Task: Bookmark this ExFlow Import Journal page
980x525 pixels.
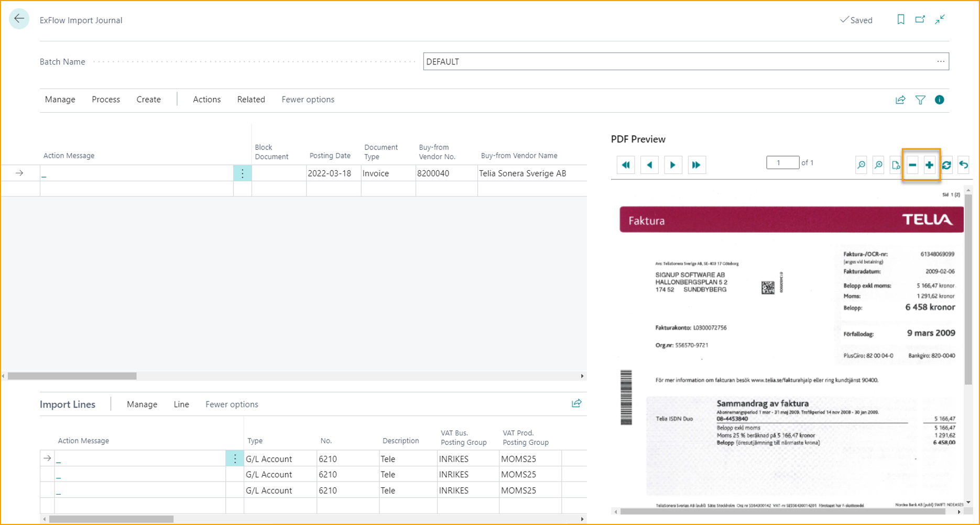Action: click(x=900, y=19)
